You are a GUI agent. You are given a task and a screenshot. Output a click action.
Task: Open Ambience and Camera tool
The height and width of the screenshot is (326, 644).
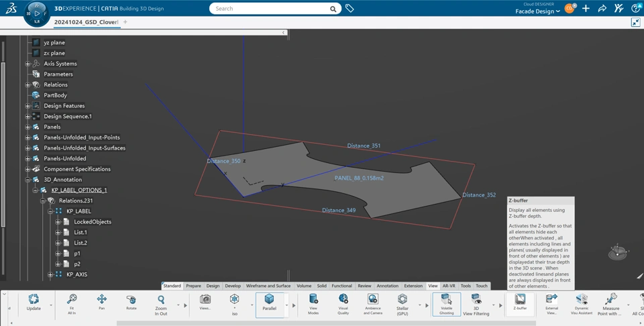(x=373, y=299)
